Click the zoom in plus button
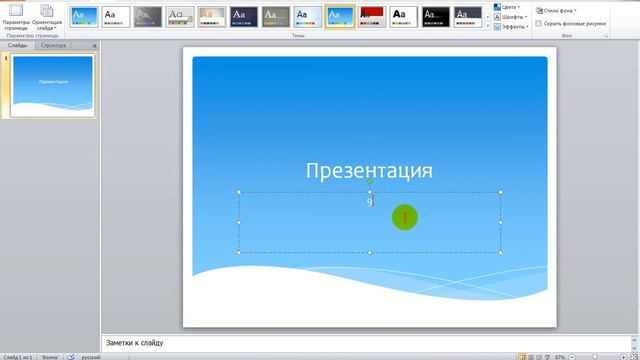The width and height of the screenshot is (640, 360). 623,357
